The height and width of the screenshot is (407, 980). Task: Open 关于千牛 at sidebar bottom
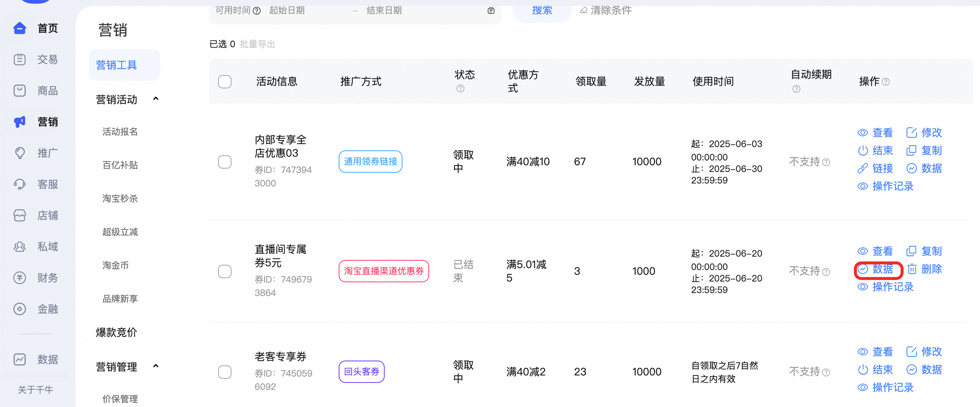(x=35, y=390)
